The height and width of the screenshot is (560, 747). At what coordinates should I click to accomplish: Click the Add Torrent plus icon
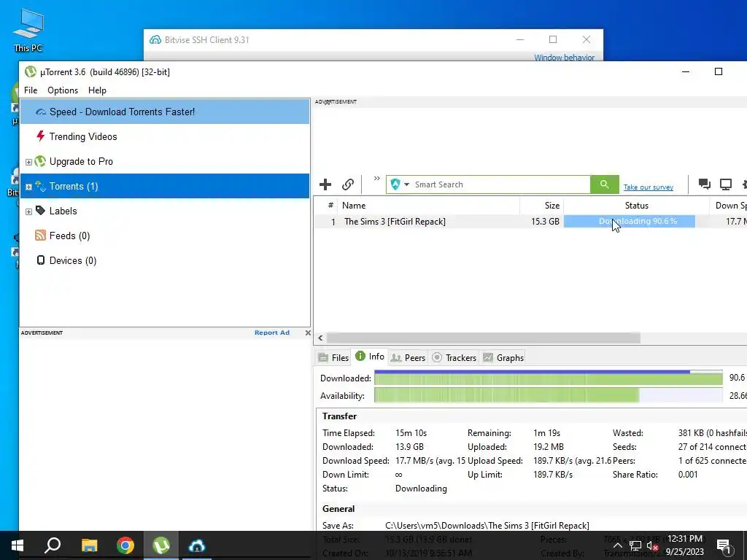325,184
